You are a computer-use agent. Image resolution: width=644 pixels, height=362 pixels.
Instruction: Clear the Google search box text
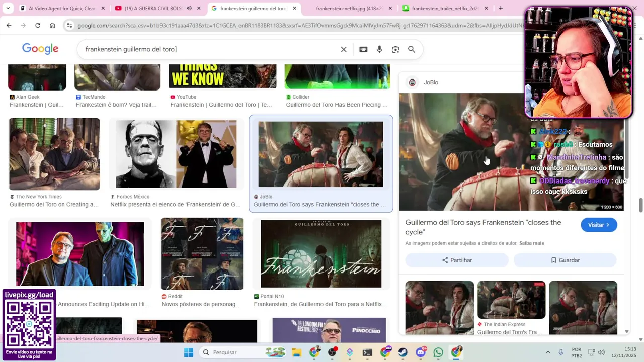point(344,49)
